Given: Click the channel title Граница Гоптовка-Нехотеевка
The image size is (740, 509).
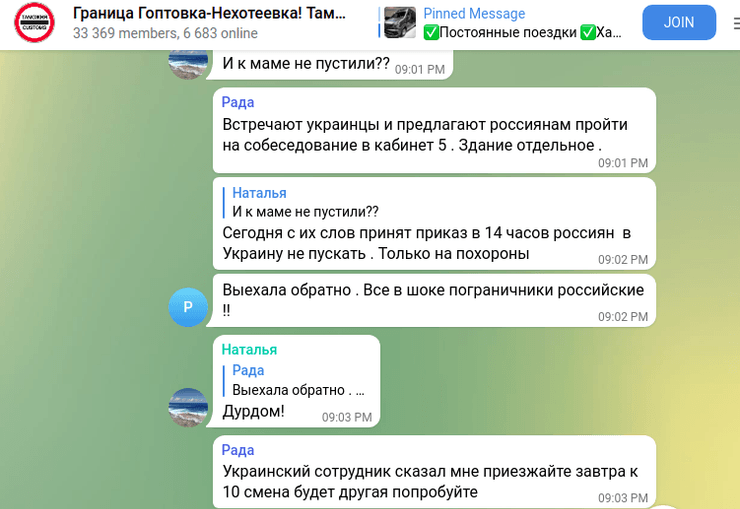Looking at the screenshot, I should (x=209, y=13).
